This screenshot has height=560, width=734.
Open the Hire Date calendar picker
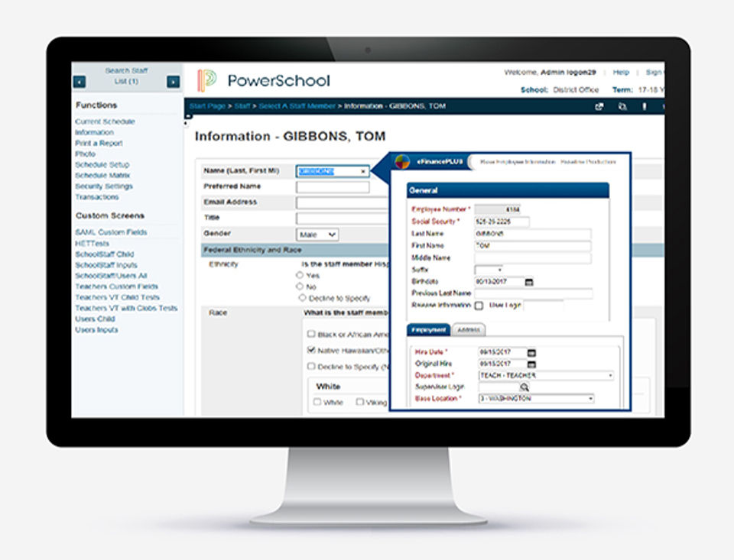pos(531,353)
